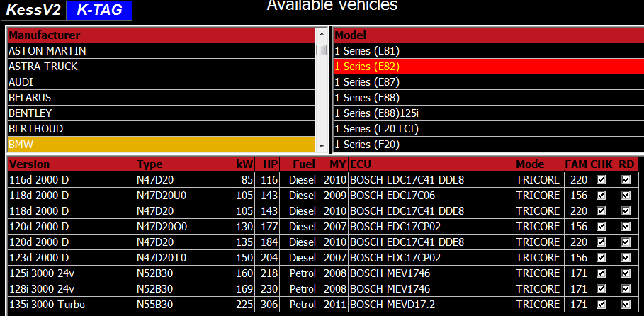Switch to the K-TAG tab
Screen dimensions: 644x316
[99, 10]
